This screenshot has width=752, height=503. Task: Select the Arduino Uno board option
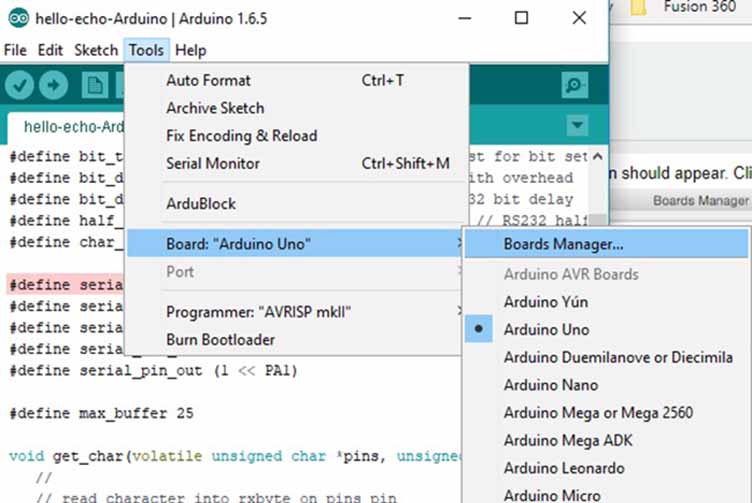click(x=606, y=329)
